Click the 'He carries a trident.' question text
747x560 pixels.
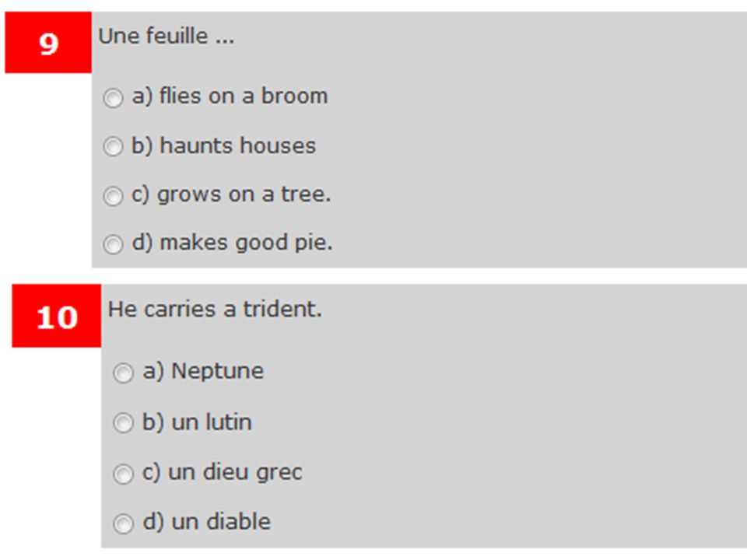(x=215, y=310)
